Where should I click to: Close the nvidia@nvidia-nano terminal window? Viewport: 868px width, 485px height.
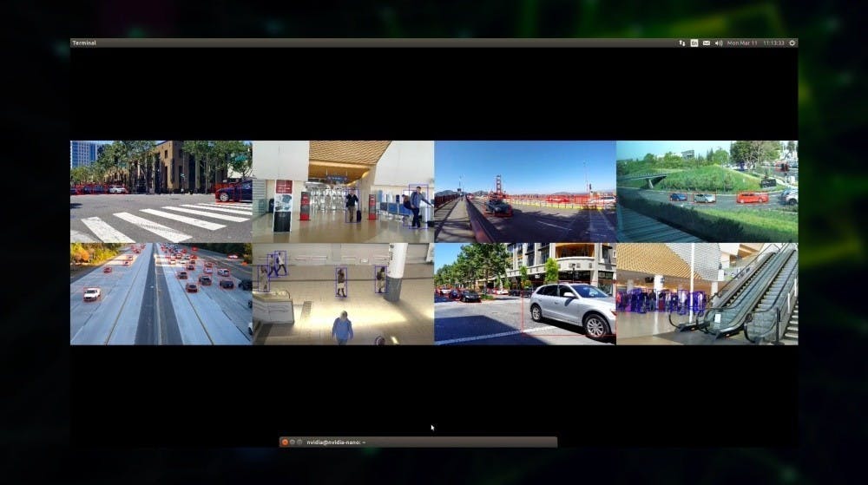[x=284, y=442]
